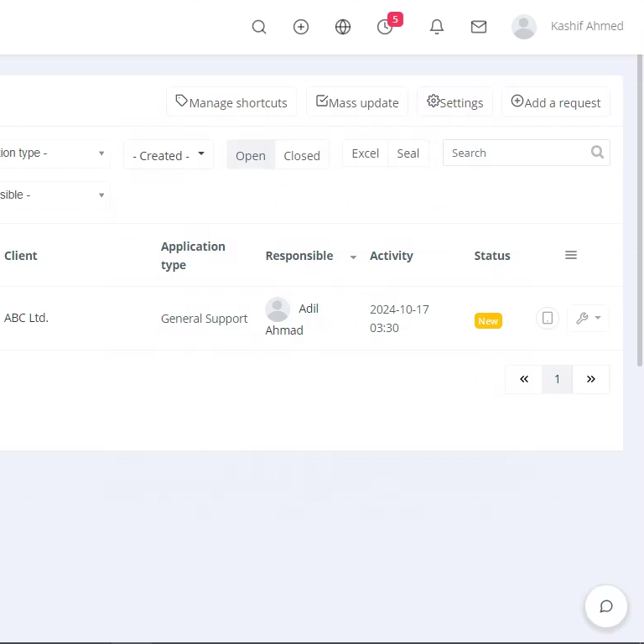Image resolution: width=644 pixels, height=644 pixels.
Task: Click the tablet icon in ABC Ltd. row
Action: (548, 319)
